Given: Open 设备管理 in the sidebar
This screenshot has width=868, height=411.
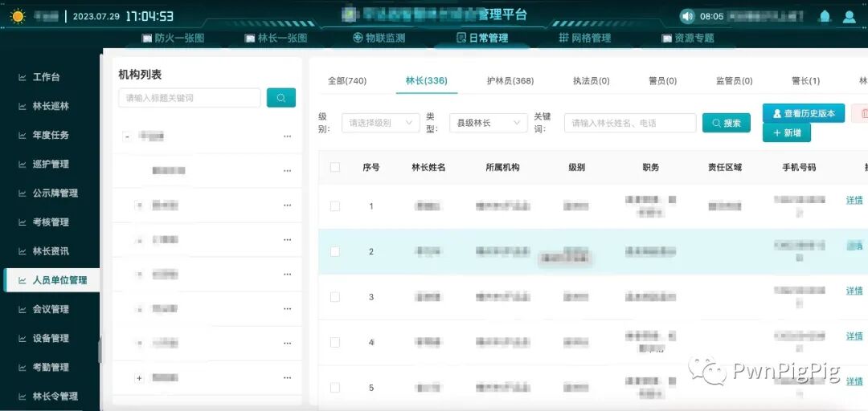Looking at the screenshot, I should click(51, 339).
